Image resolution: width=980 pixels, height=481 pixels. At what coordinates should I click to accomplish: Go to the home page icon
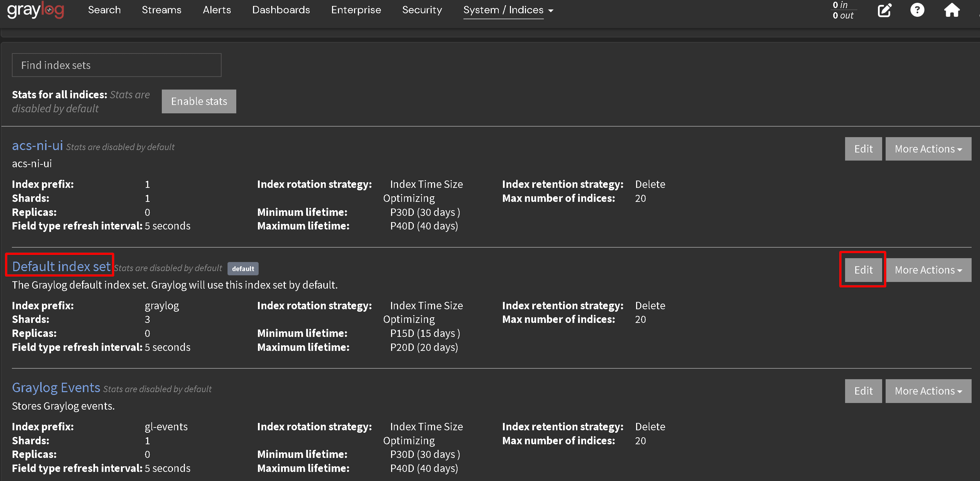pos(951,10)
